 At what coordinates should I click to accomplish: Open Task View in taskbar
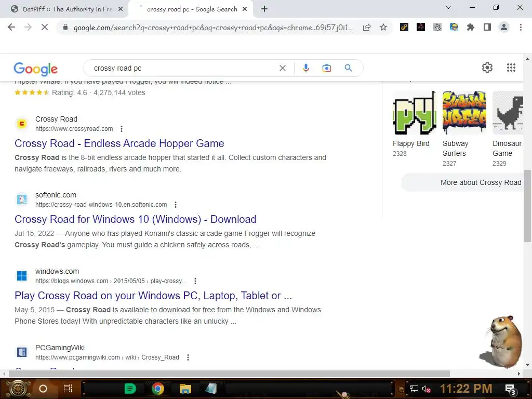pyautogui.click(x=68, y=389)
